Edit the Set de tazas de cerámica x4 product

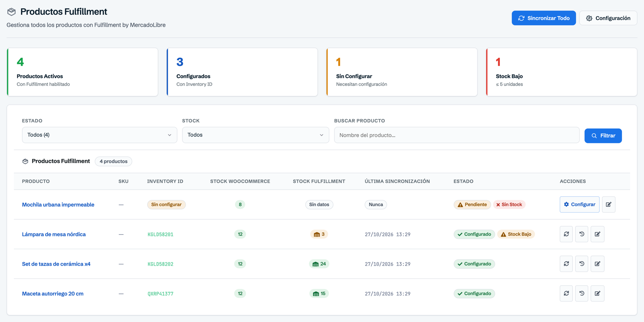point(597,264)
